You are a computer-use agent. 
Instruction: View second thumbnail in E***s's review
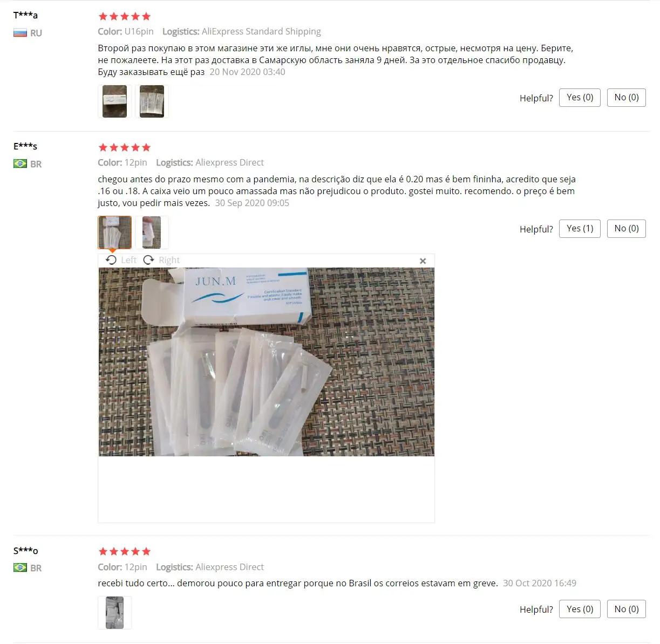tap(152, 232)
